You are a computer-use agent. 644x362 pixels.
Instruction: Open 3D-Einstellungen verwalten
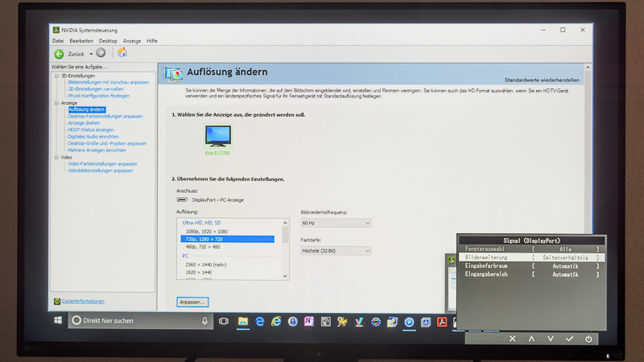96,89
